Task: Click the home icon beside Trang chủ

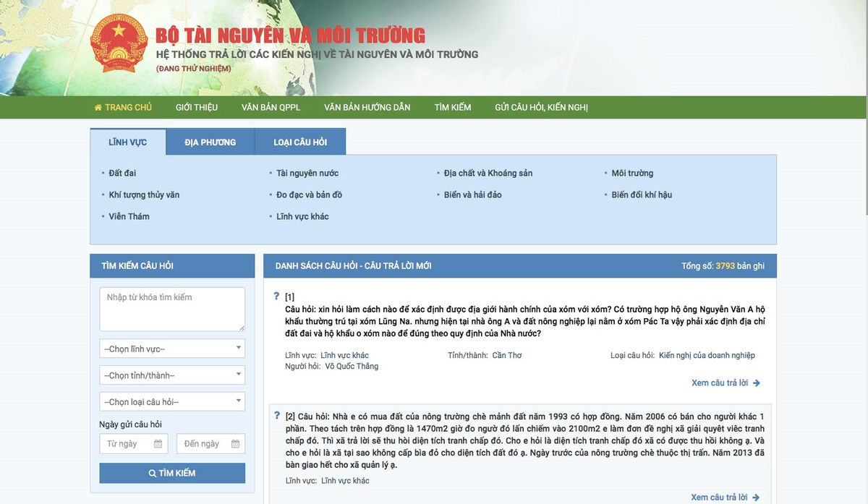Action: pyautogui.click(x=98, y=108)
